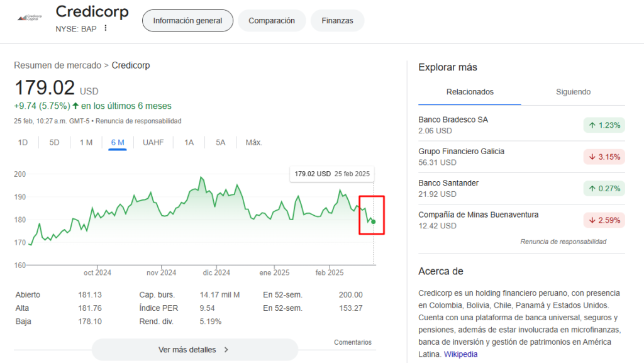
Task: Click the down arrow in Buenaventura badge
Action: click(x=592, y=220)
